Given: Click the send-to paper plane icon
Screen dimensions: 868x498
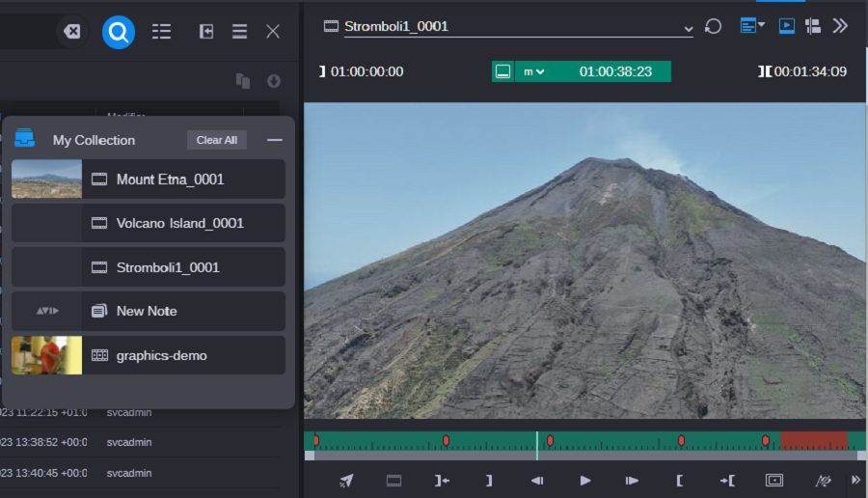Looking at the screenshot, I should click(346, 480).
